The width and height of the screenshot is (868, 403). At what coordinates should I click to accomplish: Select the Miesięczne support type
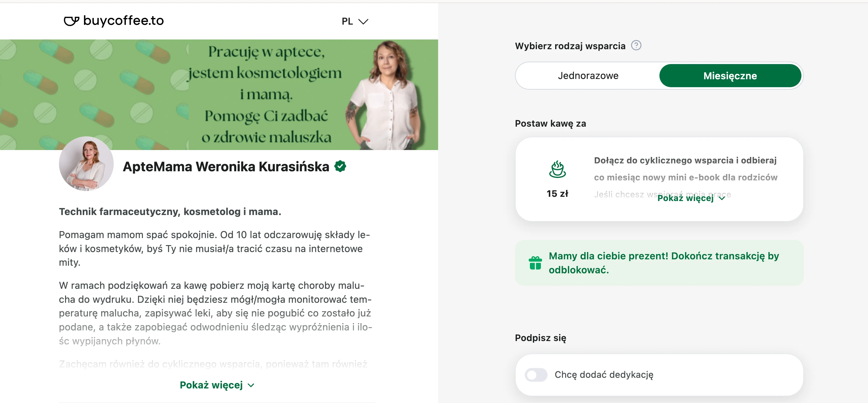(x=730, y=76)
